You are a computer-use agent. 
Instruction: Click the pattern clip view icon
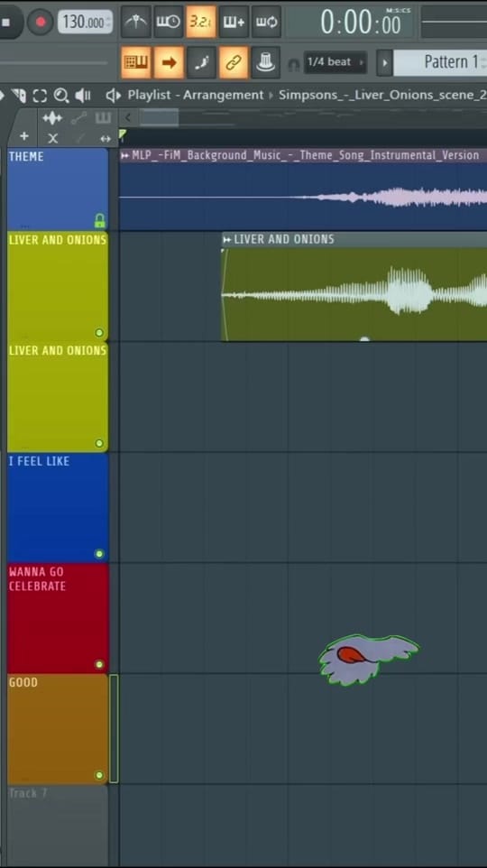[104, 118]
